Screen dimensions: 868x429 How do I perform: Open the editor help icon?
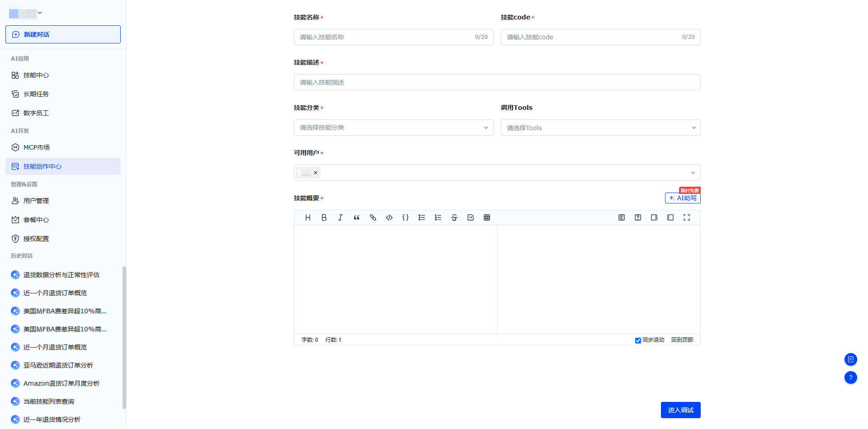[638, 217]
